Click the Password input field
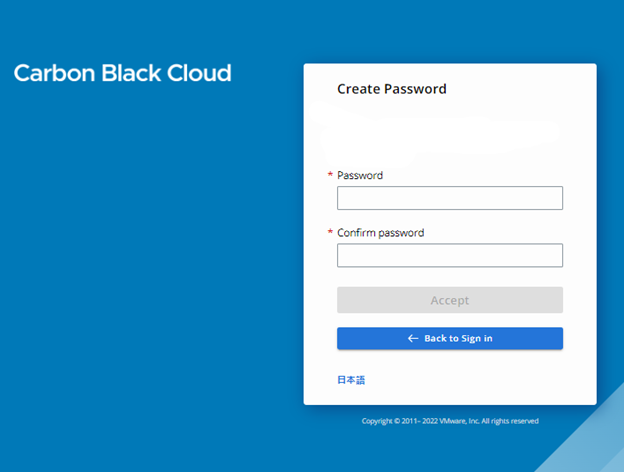The image size is (624, 472). pyautogui.click(x=449, y=198)
